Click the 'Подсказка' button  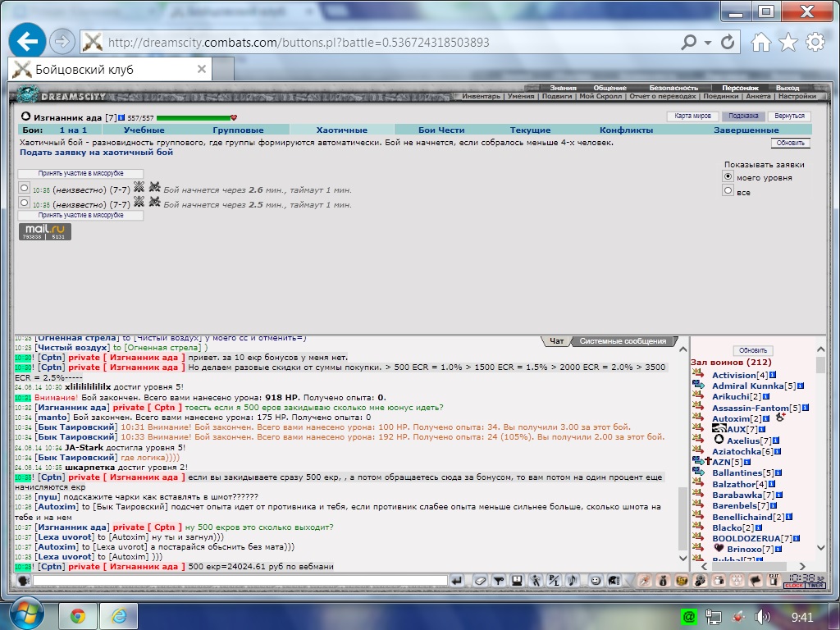(x=743, y=116)
